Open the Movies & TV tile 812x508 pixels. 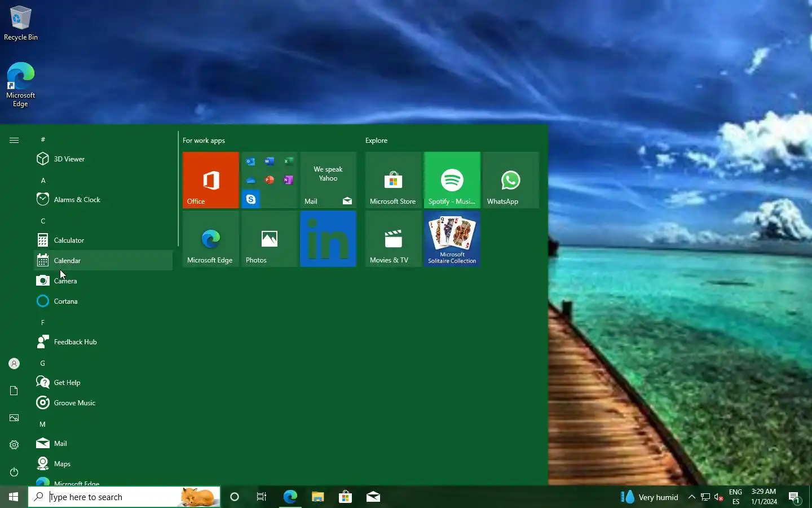(x=394, y=239)
